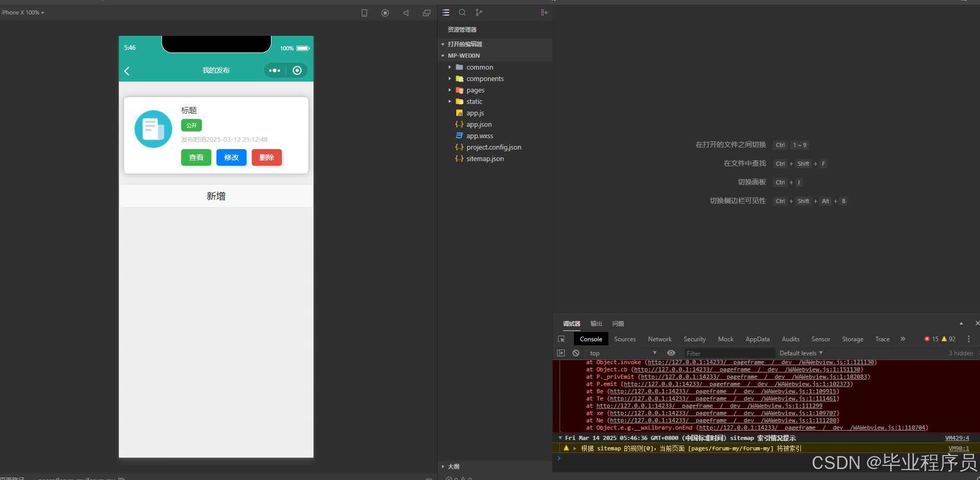Open app.js file

point(475,113)
